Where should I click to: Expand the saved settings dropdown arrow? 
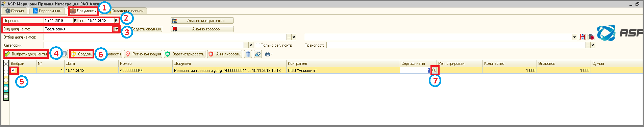coord(574,37)
